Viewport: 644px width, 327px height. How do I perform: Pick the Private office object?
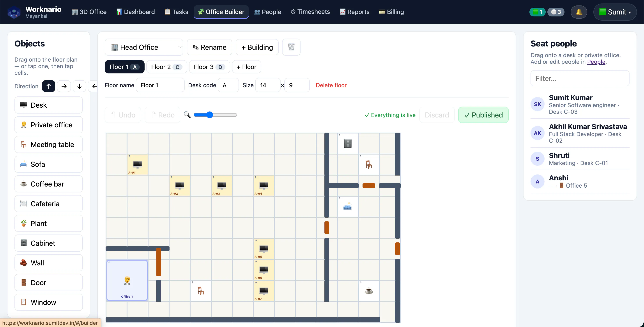(x=48, y=125)
